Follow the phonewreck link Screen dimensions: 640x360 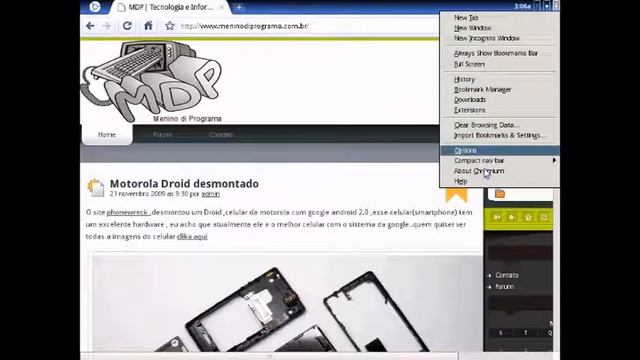[127, 212]
